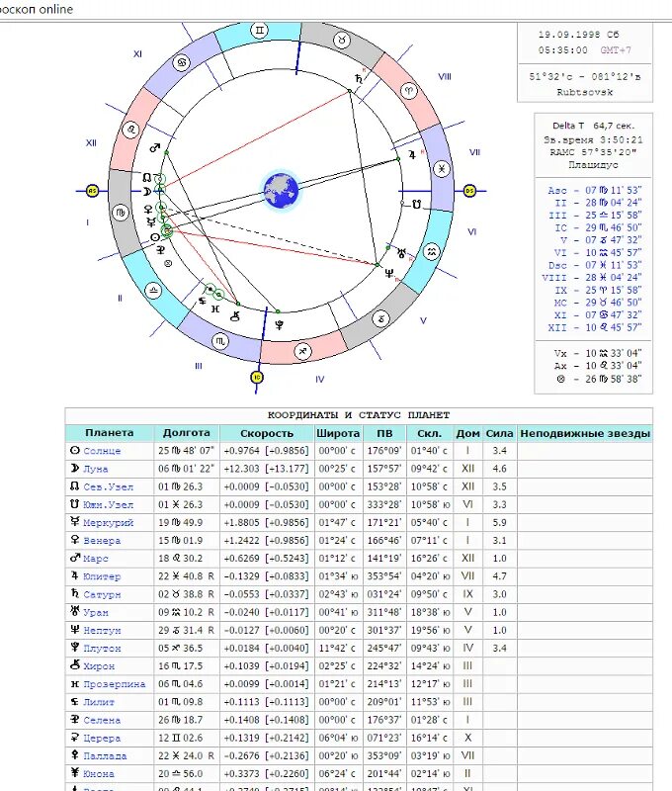The width and height of the screenshot is (672, 791).
Task: Click the date 19.09.1998 Сб
Action: click(578, 35)
